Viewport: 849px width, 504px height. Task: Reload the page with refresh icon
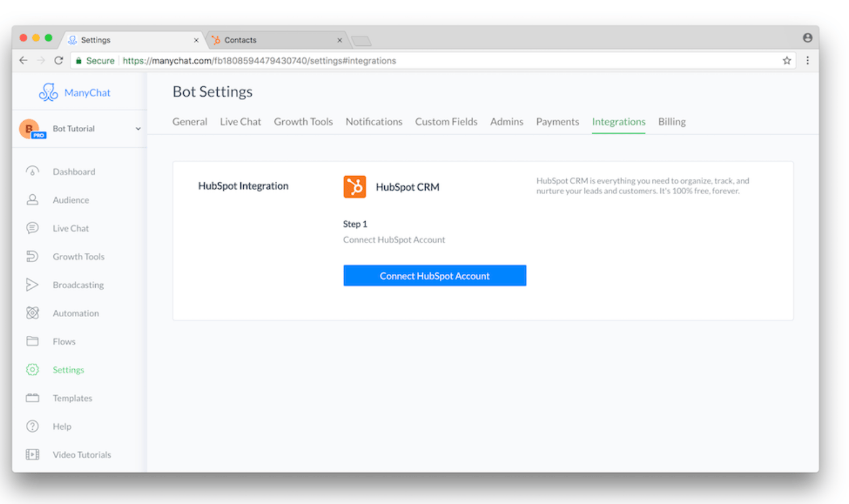pos(58,60)
